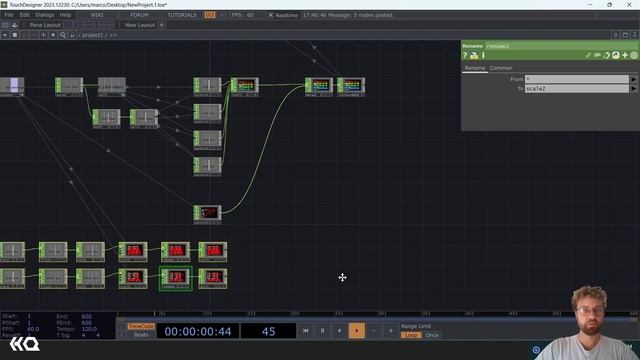Click the plus frame step button

pos(391,331)
